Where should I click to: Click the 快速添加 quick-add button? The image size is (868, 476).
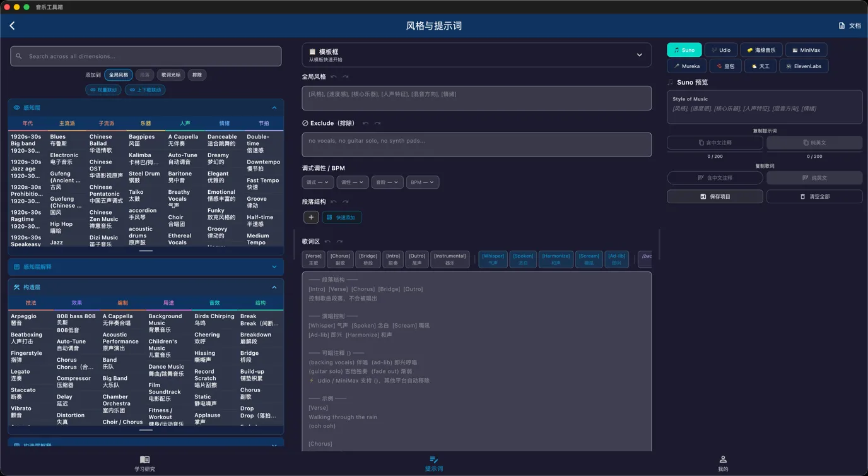point(341,217)
